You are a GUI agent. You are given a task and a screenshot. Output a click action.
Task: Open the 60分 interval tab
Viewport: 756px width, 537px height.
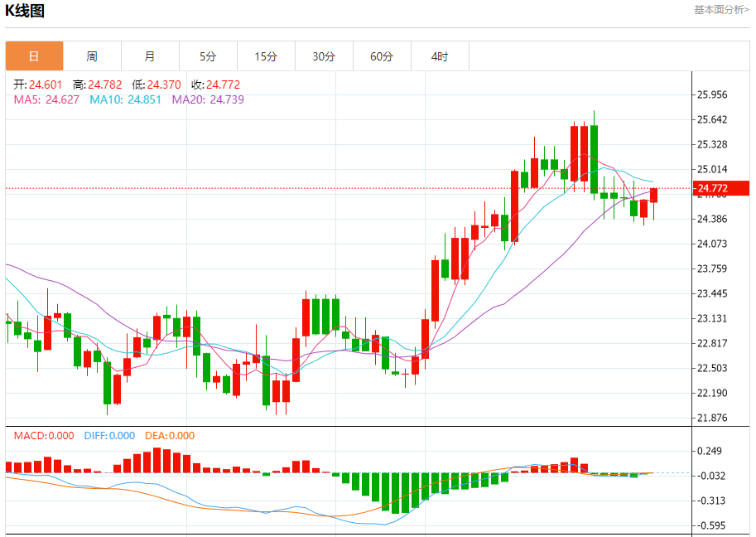pyautogui.click(x=382, y=56)
